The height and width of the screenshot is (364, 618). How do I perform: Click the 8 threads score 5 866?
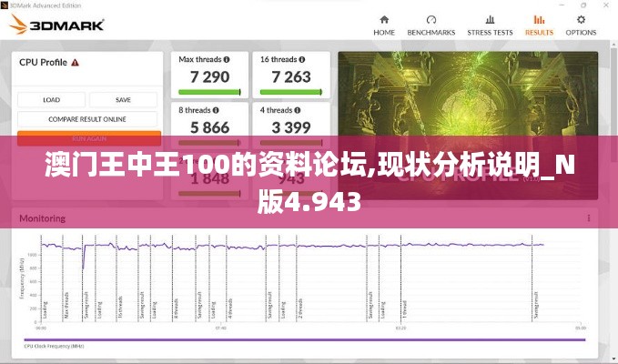pyautogui.click(x=209, y=127)
